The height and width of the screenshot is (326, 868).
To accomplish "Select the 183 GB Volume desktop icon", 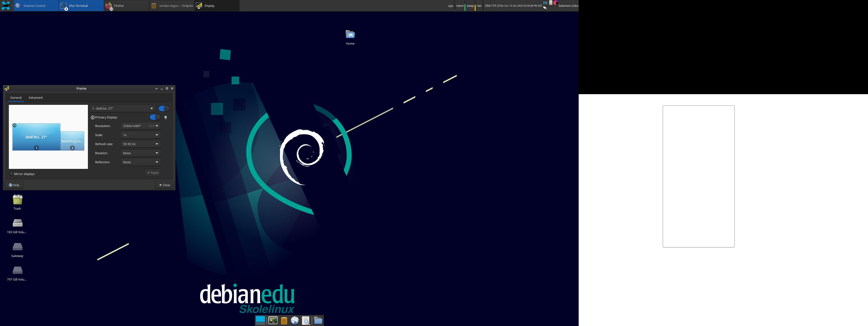I will (17, 226).
